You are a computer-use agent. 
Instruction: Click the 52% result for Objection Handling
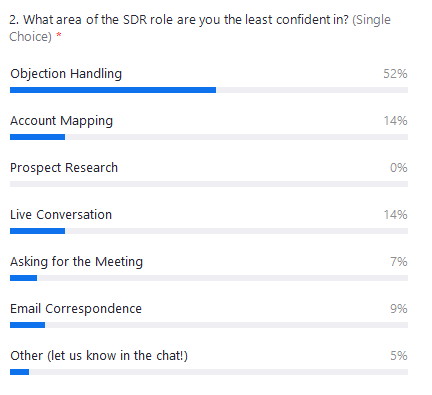pyautogui.click(x=395, y=74)
